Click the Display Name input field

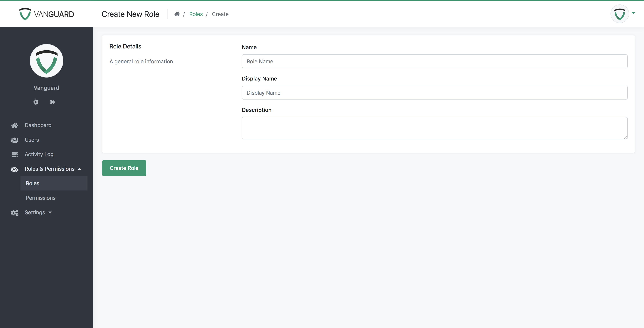click(x=434, y=92)
